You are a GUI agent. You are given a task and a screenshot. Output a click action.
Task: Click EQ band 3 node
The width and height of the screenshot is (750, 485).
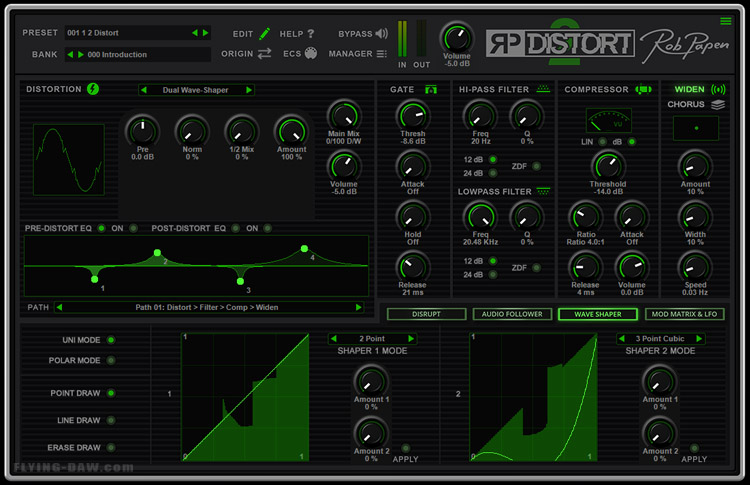pyautogui.click(x=241, y=281)
